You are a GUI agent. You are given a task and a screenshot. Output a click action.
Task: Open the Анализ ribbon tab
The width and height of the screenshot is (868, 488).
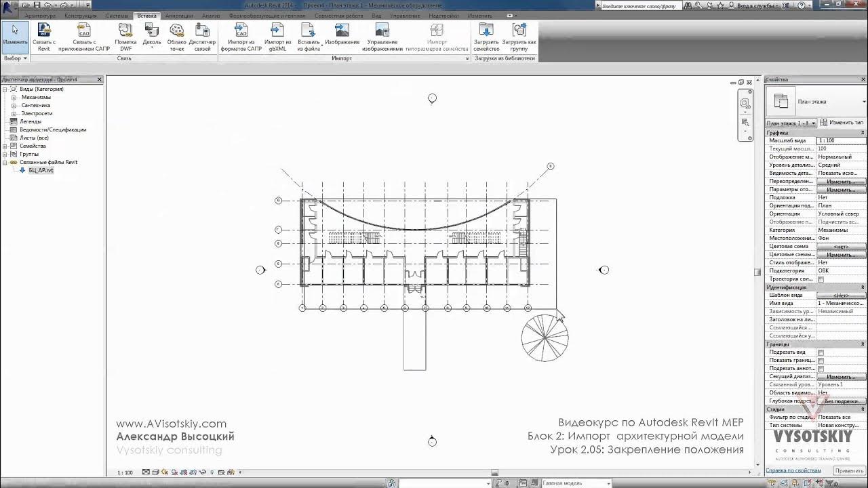click(x=211, y=16)
